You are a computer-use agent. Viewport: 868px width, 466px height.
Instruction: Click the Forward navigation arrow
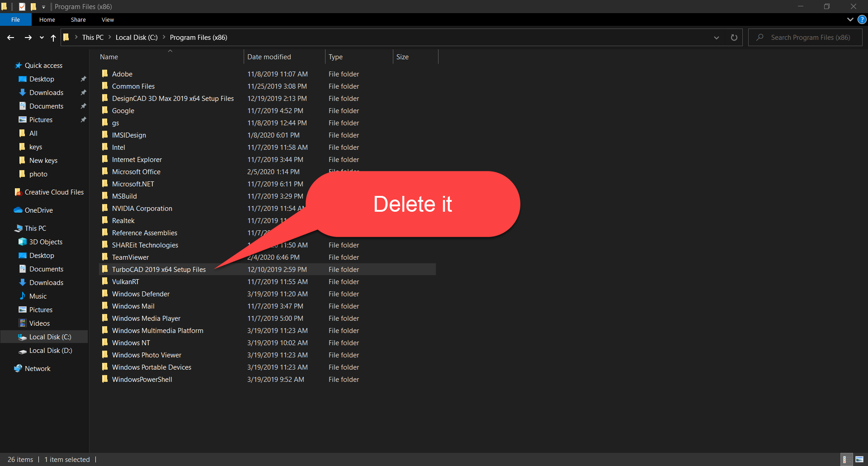pyautogui.click(x=28, y=38)
